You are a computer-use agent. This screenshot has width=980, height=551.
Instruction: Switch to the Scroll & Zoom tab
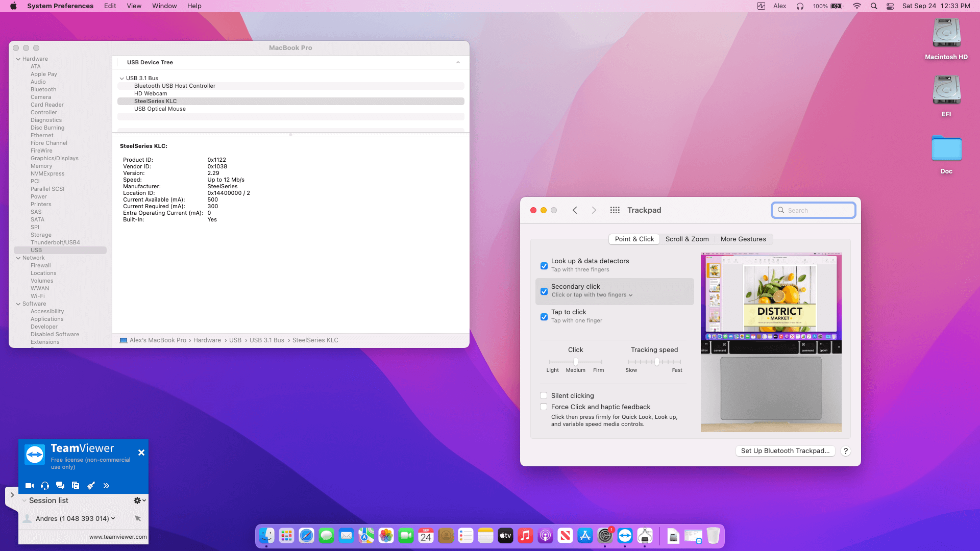[687, 239]
